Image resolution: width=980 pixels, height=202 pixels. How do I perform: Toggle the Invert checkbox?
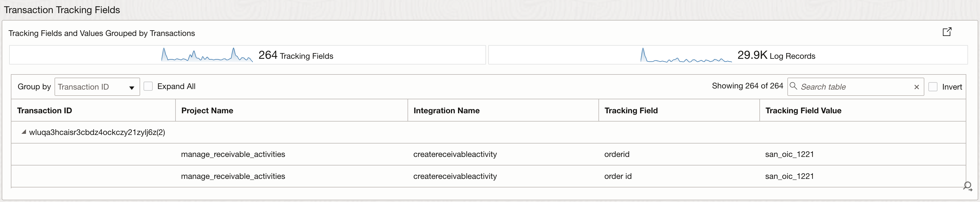point(933,87)
